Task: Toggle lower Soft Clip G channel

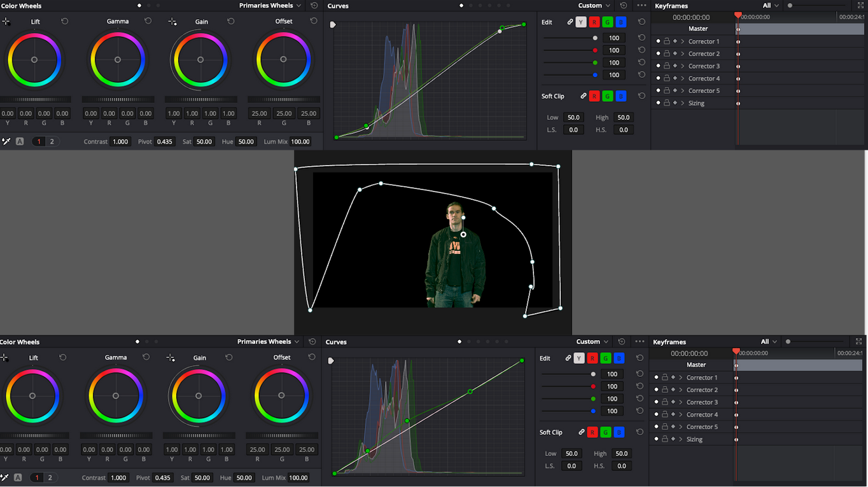Action: (606, 432)
